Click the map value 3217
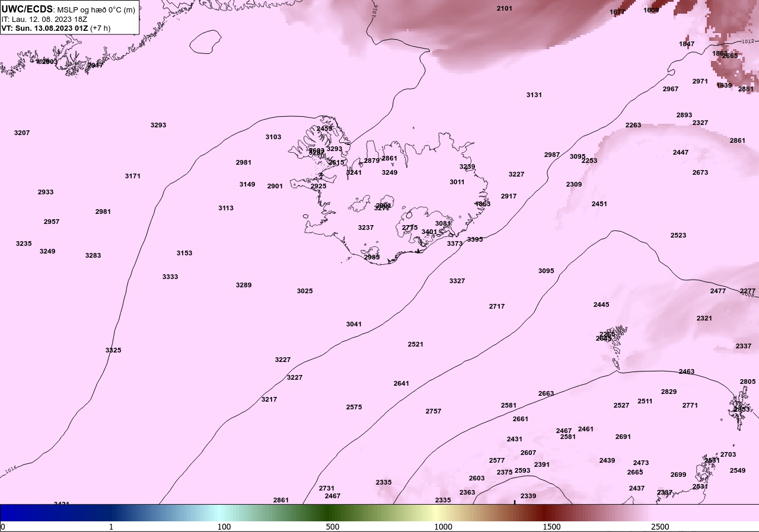The image size is (759, 532). [269, 399]
